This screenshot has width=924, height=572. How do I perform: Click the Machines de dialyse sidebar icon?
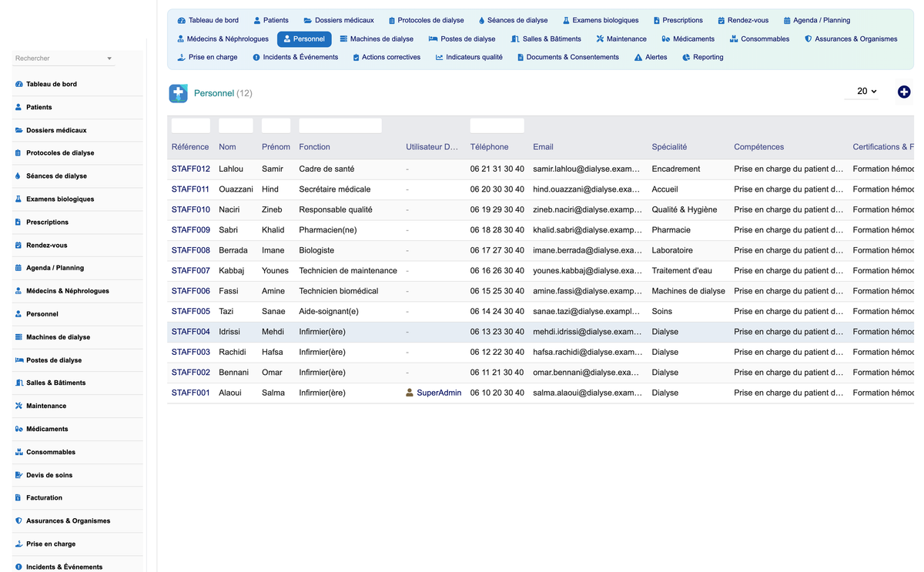click(x=18, y=337)
